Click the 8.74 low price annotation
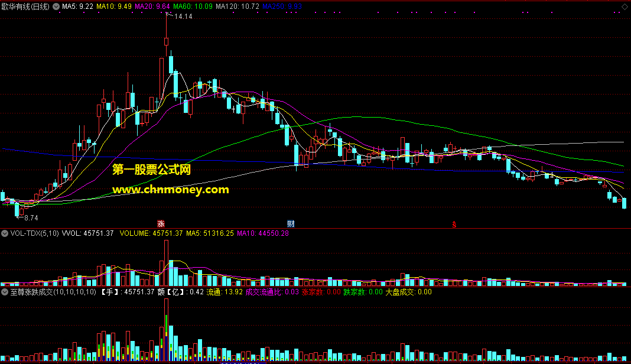 [31, 218]
